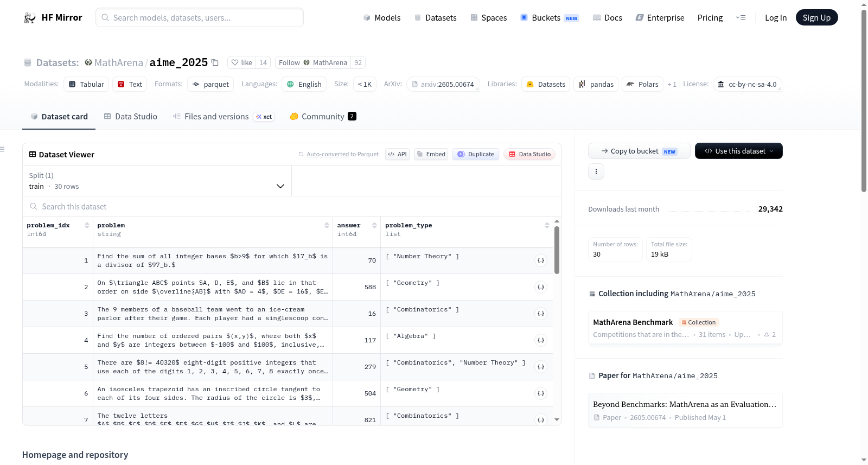868x465 pixels.
Task: Sort by problem_type column arrows
Action: [547, 225]
